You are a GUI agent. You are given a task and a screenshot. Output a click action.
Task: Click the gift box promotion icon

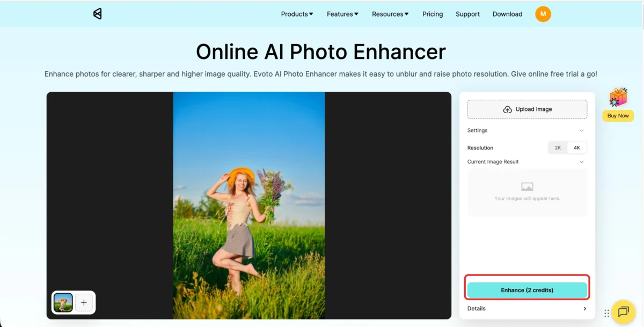click(618, 98)
